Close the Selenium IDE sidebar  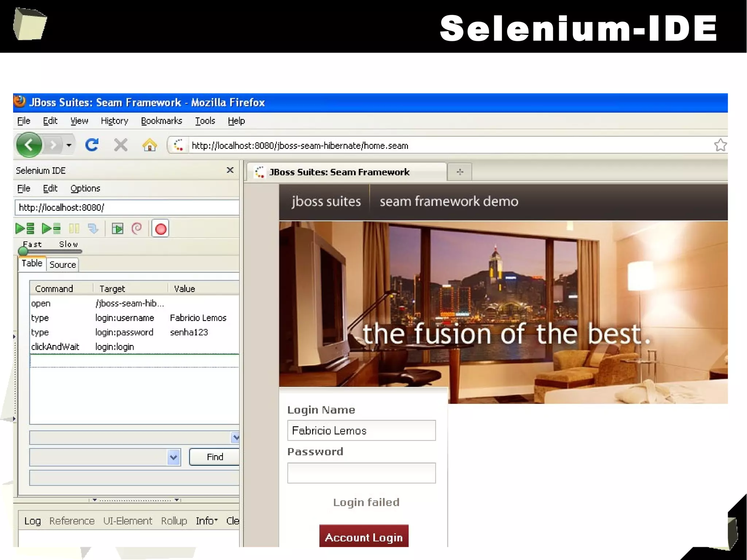pos(230,170)
